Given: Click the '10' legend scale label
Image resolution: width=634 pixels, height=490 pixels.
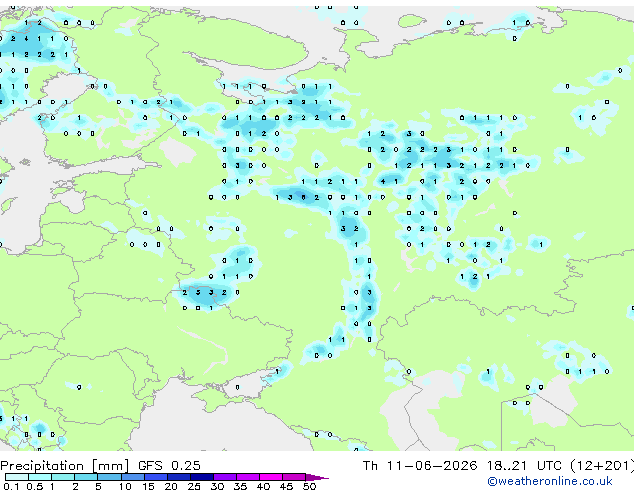Looking at the screenshot, I should pyautogui.click(x=125, y=486).
